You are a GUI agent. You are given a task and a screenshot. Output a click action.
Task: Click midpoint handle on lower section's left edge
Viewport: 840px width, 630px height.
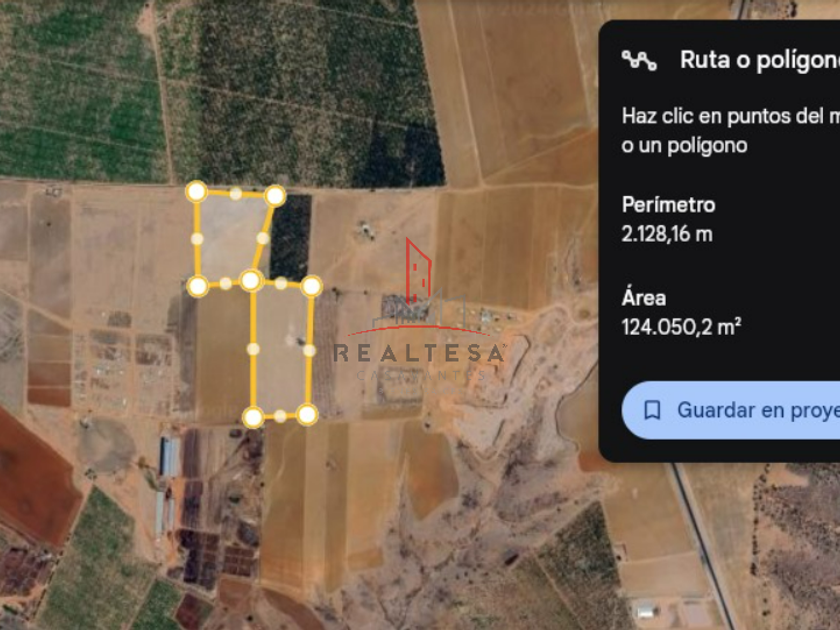[x=253, y=349]
